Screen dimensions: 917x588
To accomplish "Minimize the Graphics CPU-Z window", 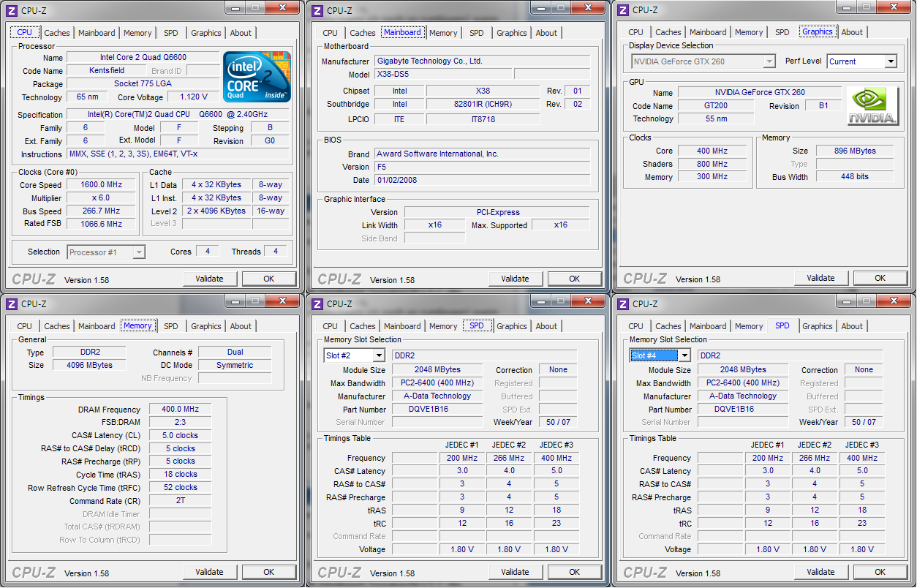I will coord(846,7).
